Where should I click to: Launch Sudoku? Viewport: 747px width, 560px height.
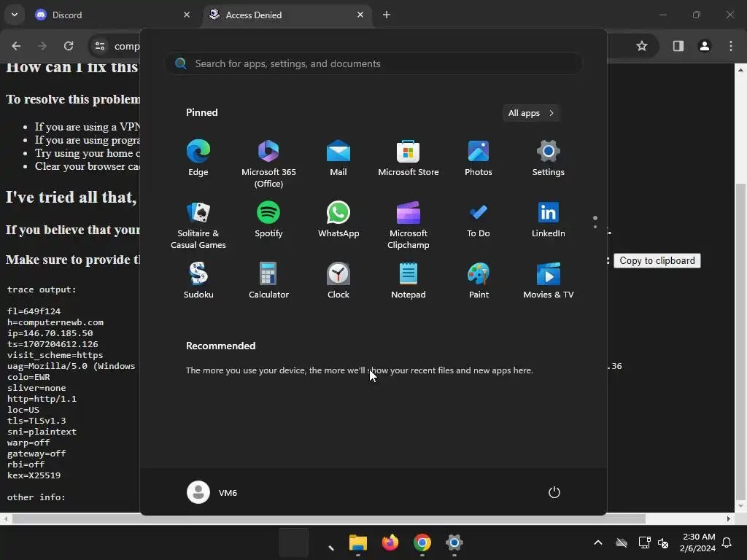(x=198, y=281)
